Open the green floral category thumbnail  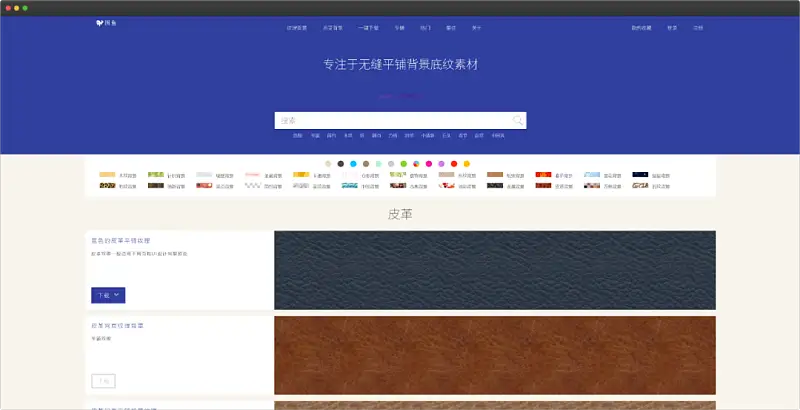point(398,174)
